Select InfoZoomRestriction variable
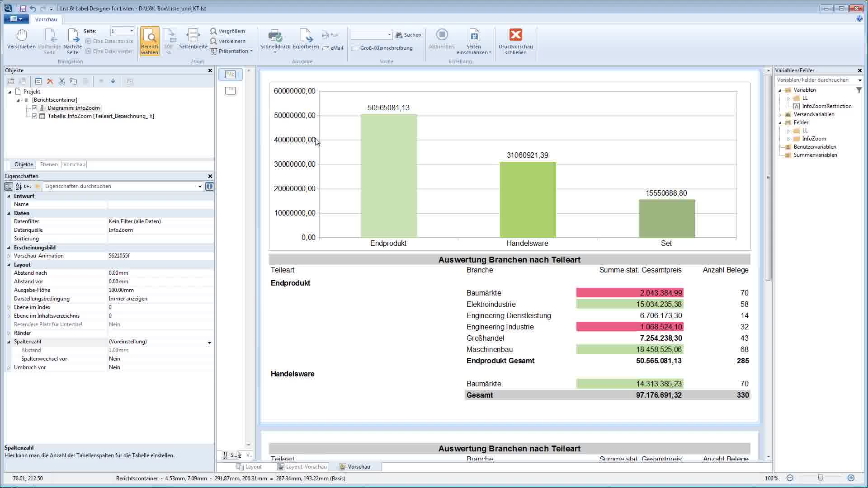The image size is (868, 488). 826,106
